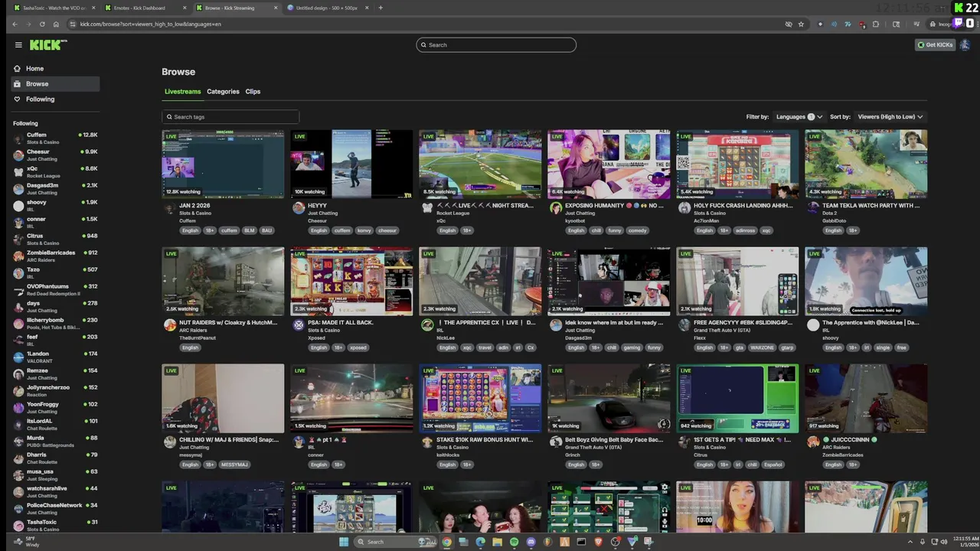Open Brave browser from the taskbar

(x=599, y=542)
